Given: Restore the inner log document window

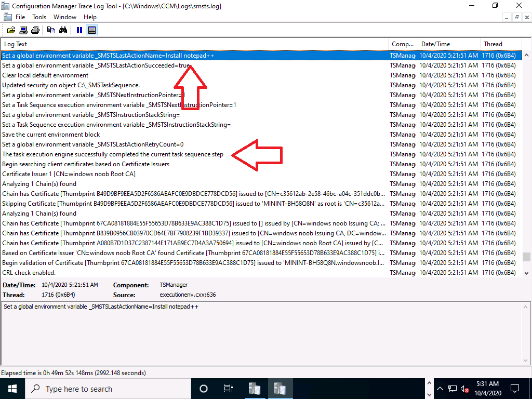Looking at the screenshot, I should point(517,17).
